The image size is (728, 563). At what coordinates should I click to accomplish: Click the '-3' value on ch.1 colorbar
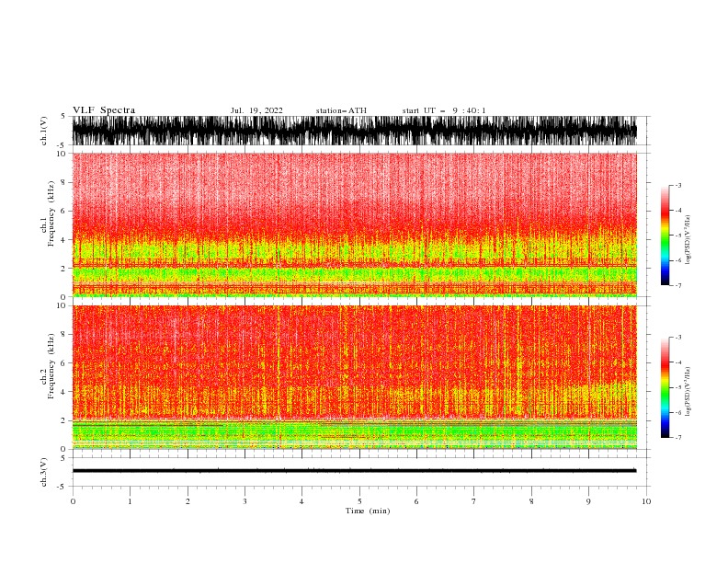click(x=677, y=185)
